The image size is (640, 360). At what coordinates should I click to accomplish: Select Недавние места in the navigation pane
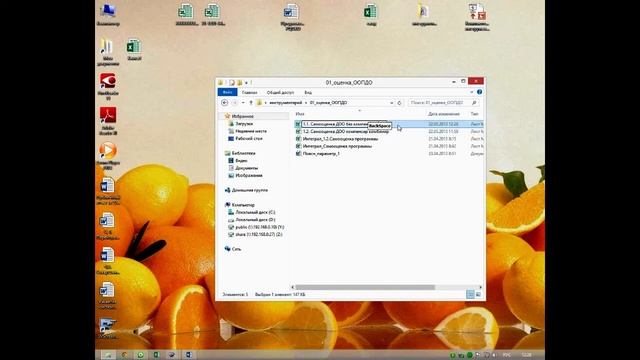[x=251, y=131]
